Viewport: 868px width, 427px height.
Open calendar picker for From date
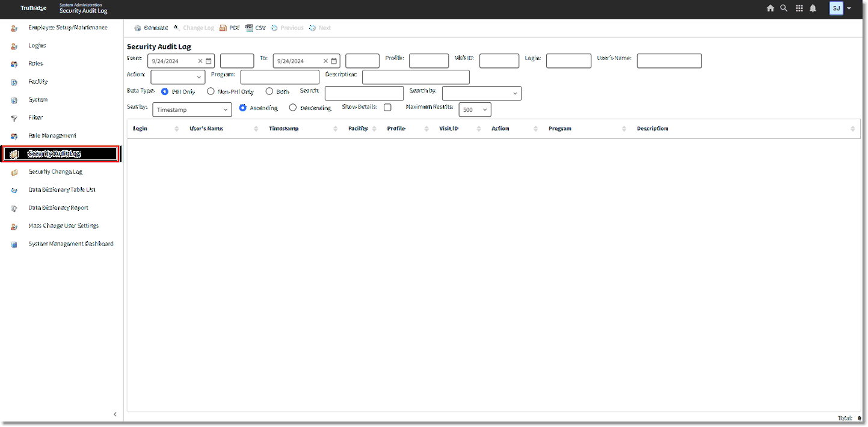pyautogui.click(x=209, y=61)
